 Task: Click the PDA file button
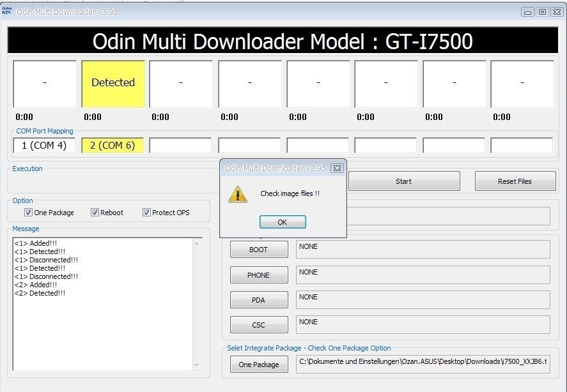point(259,300)
